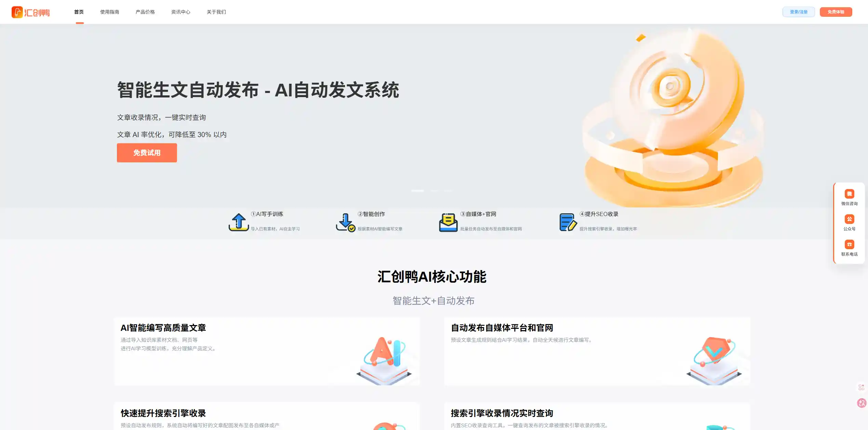Click the 汇创鸭AI核心功能 heading
Viewport: 868px width, 430px height.
coord(432,277)
